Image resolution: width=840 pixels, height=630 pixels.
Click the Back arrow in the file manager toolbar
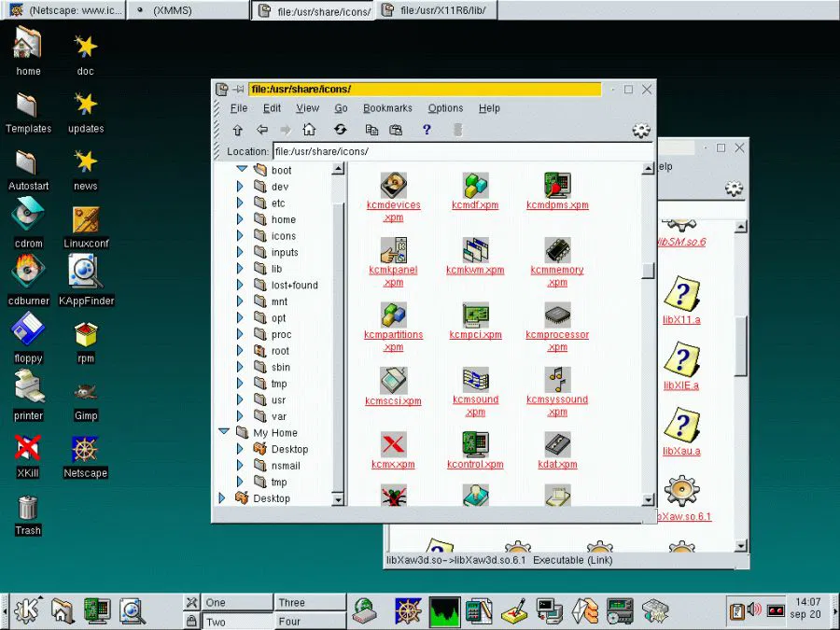(262, 131)
